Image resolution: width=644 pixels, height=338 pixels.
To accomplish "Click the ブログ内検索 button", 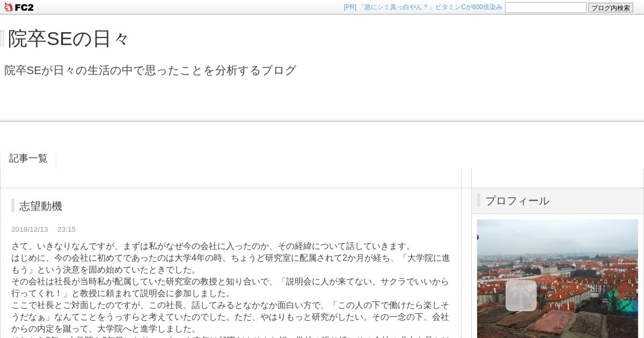I will 611,8.
